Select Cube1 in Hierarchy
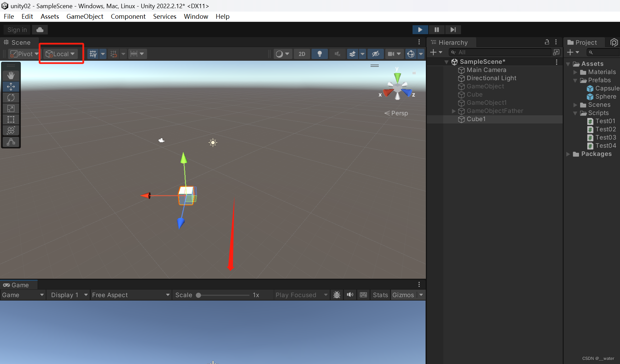The image size is (620, 364). click(x=476, y=119)
